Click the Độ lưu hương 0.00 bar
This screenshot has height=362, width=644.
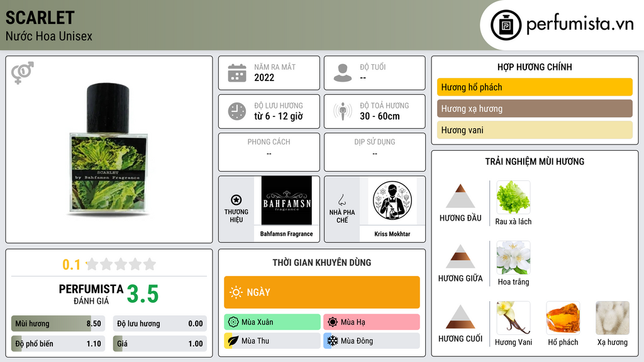(160, 324)
